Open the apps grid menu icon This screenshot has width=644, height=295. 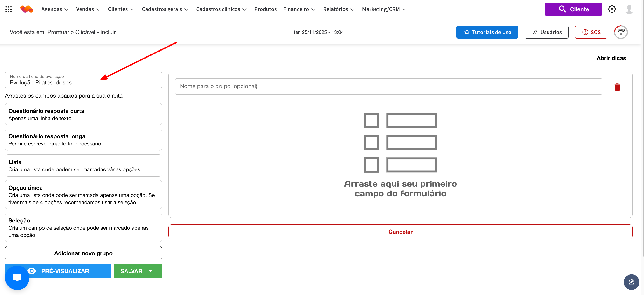[9, 9]
